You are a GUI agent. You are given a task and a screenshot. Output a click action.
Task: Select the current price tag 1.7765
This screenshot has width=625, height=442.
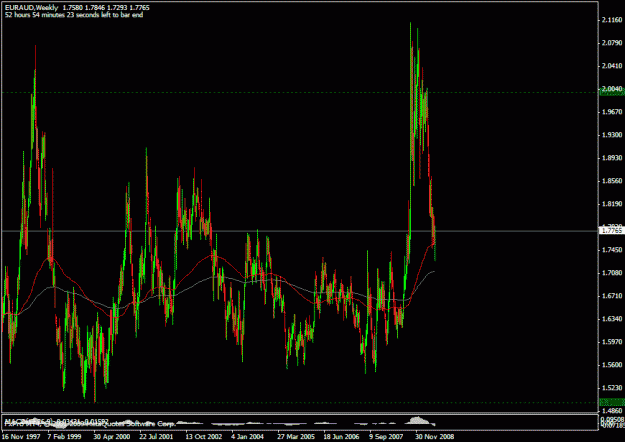click(x=612, y=231)
